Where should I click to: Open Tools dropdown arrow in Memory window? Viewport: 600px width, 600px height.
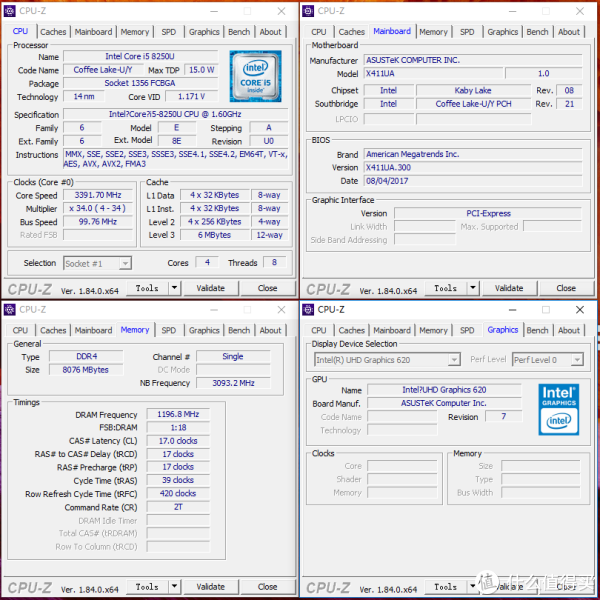174,586
